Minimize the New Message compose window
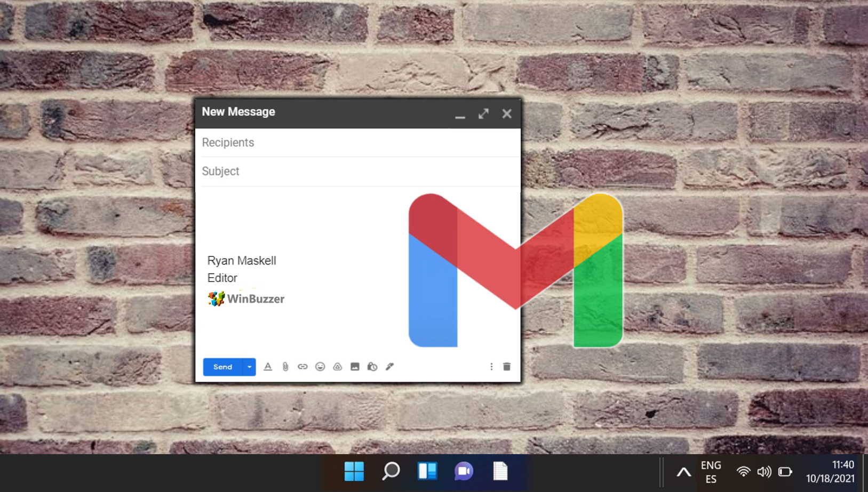The width and height of the screenshot is (868, 492). point(460,115)
